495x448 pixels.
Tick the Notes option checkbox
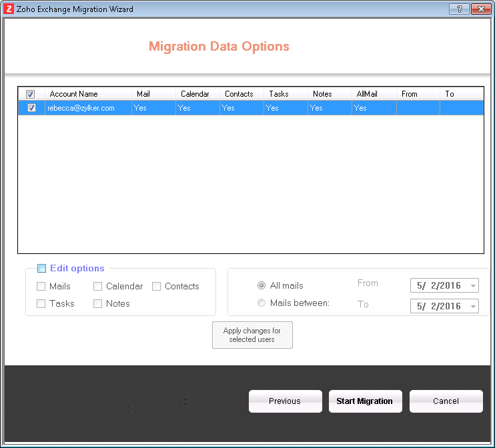[x=98, y=304]
